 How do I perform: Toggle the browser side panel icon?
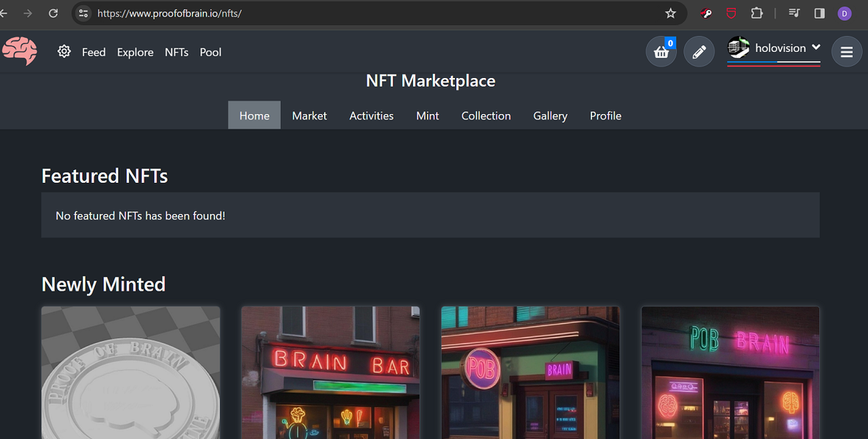point(819,13)
